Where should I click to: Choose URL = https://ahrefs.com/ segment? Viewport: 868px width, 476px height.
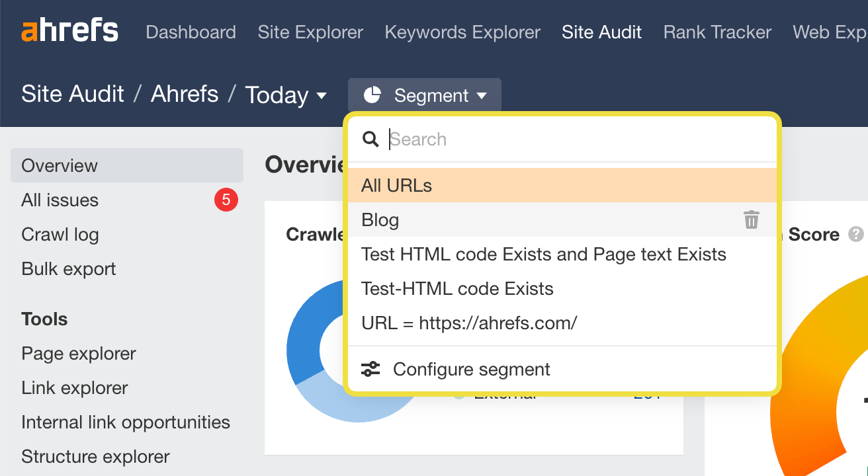pos(562,323)
